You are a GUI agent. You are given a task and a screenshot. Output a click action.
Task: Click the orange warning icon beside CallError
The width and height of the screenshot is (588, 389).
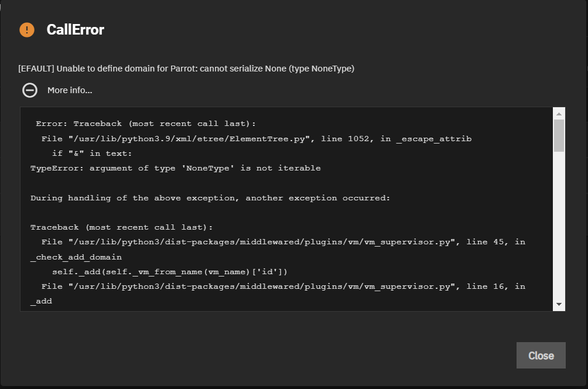27,30
